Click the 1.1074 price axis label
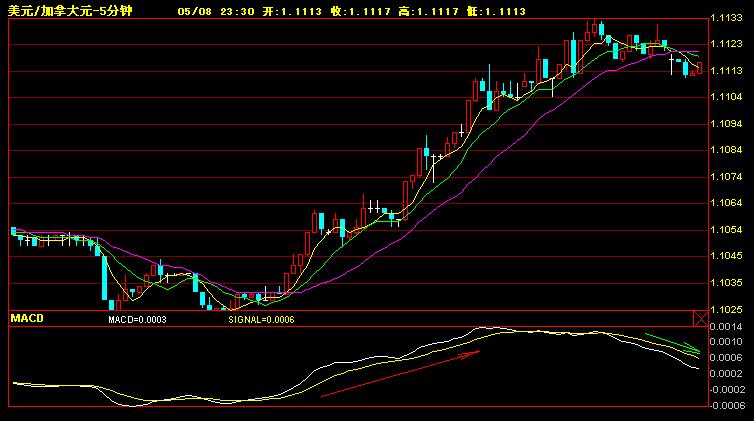This screenshot has width=754, height=422. pyautogui.click(x=726, y=177)
